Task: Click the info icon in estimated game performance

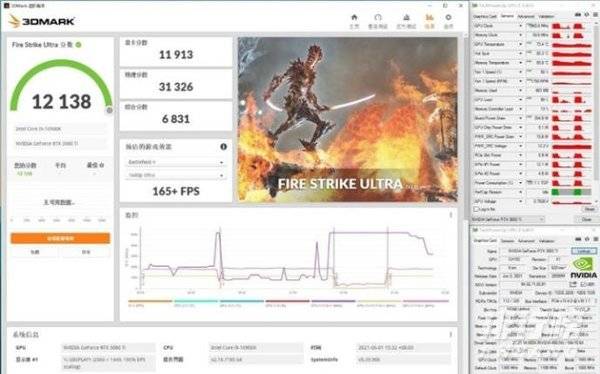Action: click(223, 147)
